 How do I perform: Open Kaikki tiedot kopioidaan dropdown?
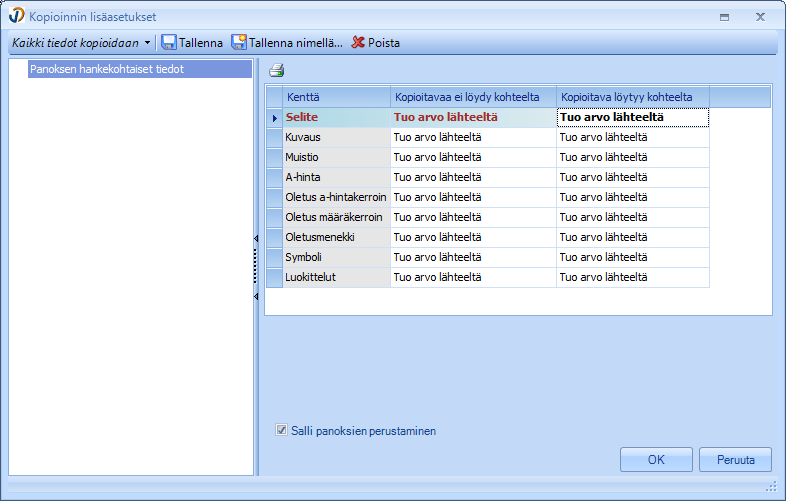(81, 43)
